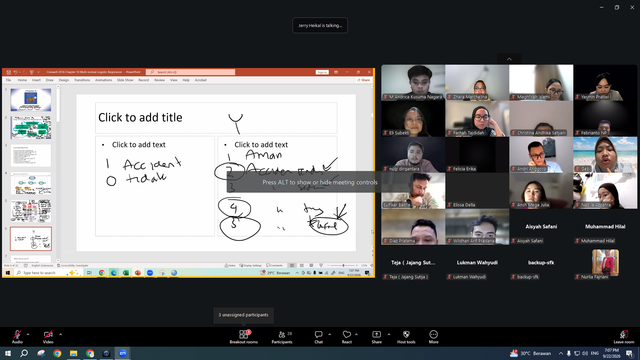The width and height of the screenshot is (640, 360).
Task: Switch to Normal view in PowerPoint status bar
Action: coord(292,265)
